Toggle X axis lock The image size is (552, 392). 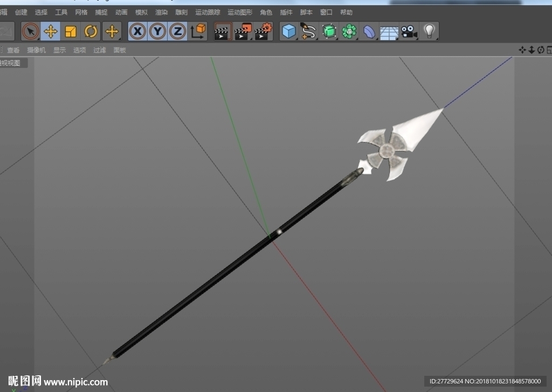coord(137,31)
